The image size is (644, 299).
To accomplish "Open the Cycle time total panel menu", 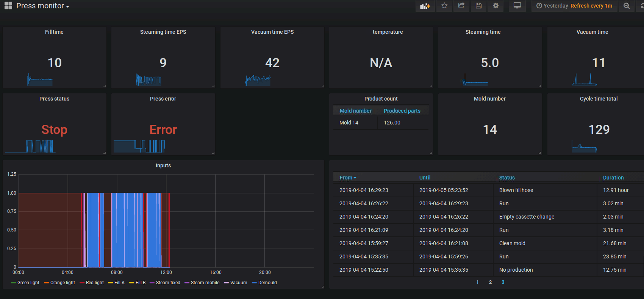I will [599, 99].
